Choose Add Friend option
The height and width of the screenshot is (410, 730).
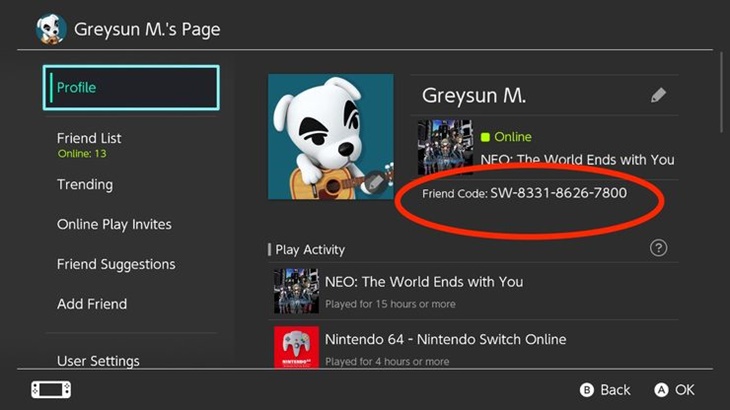(92, 304)
